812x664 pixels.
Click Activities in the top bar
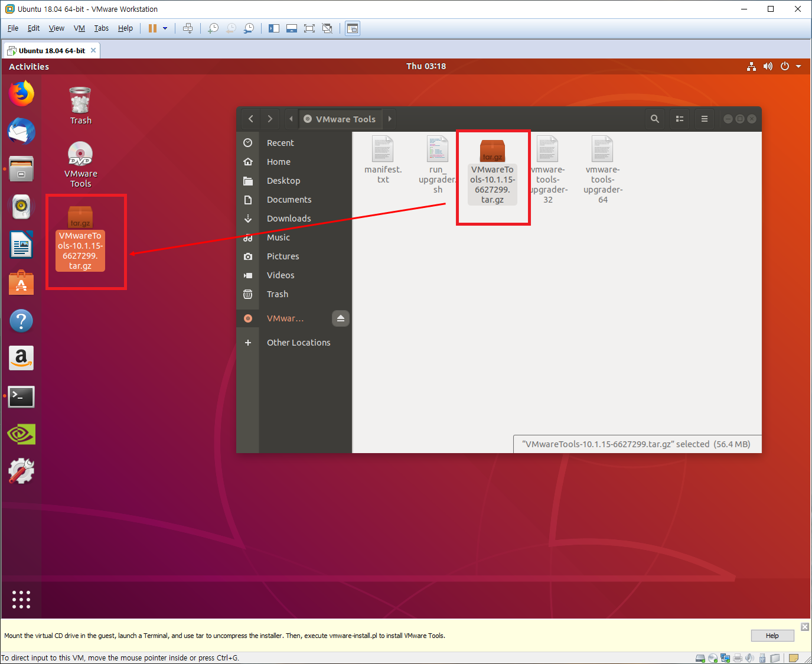[29, 67]
